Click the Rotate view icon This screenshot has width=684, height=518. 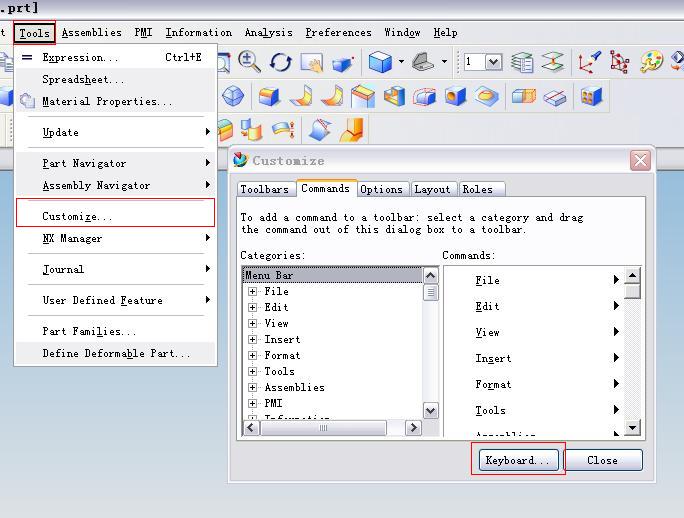tap(280, 62)
